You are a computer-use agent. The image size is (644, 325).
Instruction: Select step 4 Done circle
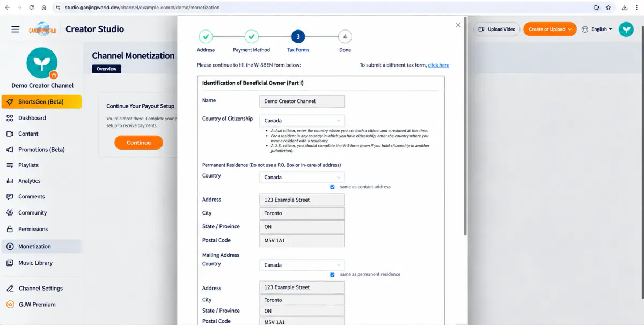tap(345, 36)
